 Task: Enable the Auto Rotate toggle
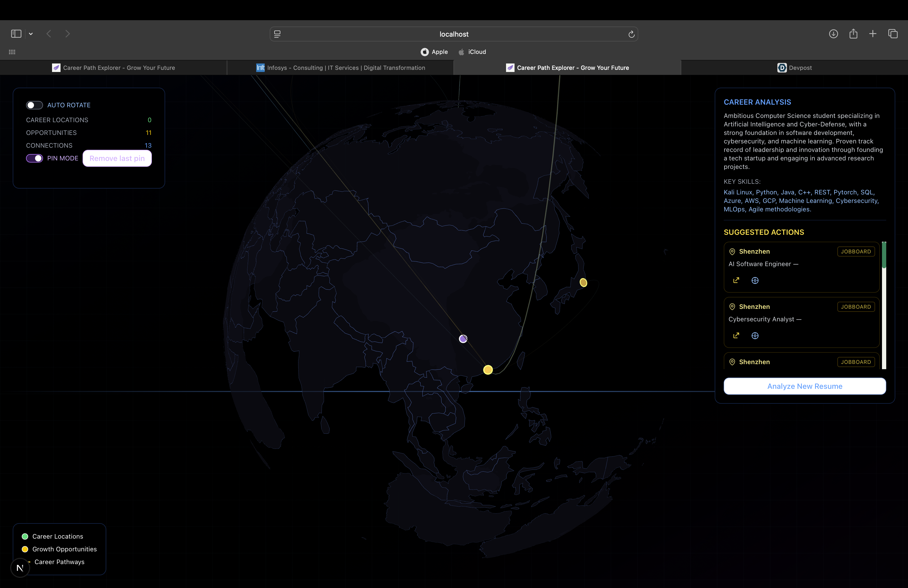pyautogui.click(x=34, y=105)
